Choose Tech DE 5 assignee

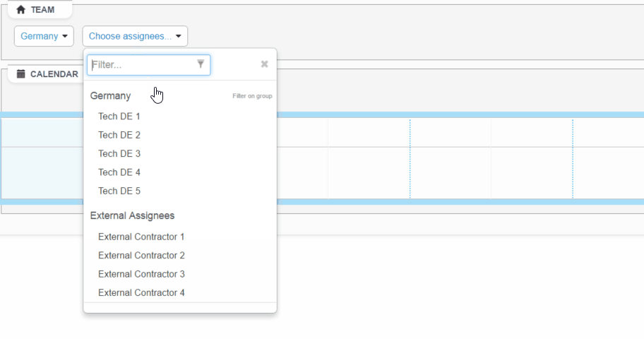point(119,191)
